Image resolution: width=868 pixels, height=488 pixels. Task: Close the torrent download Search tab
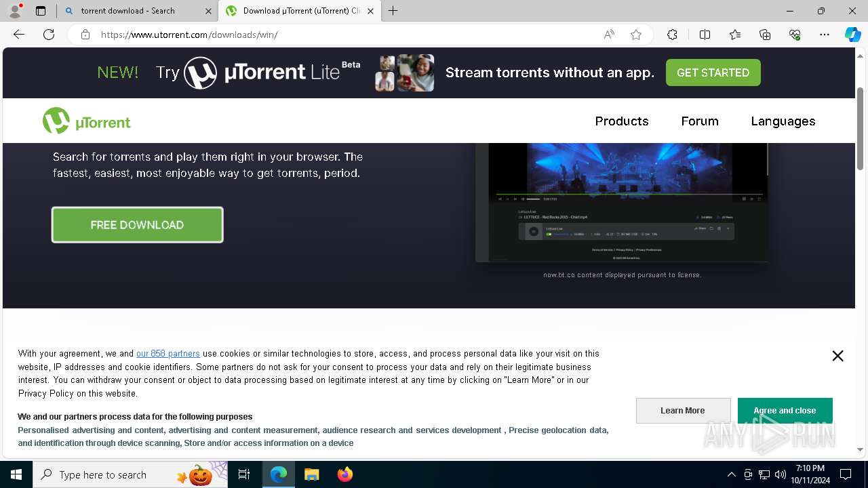208,11
